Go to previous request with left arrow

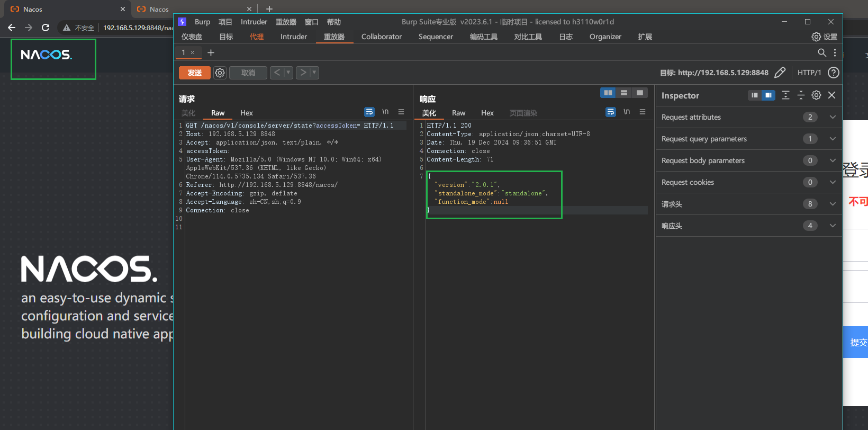[277, 73]
